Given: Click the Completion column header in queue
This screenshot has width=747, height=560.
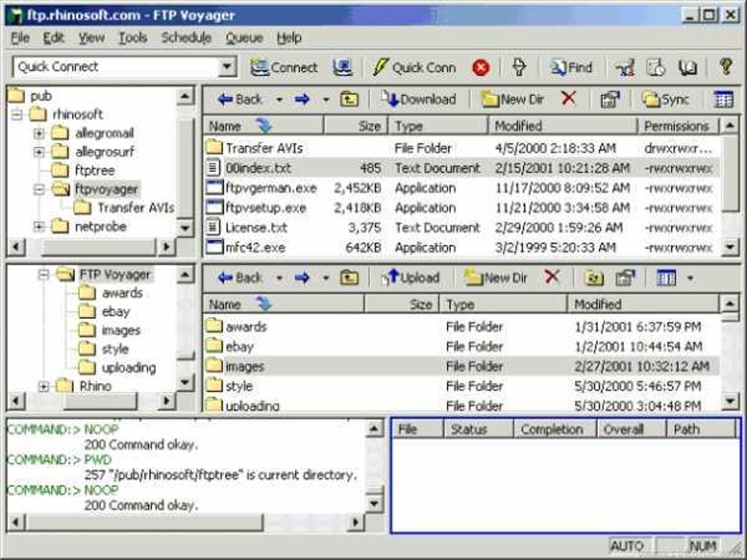Looking at the screenshot, I should click(x=555, y=430).
